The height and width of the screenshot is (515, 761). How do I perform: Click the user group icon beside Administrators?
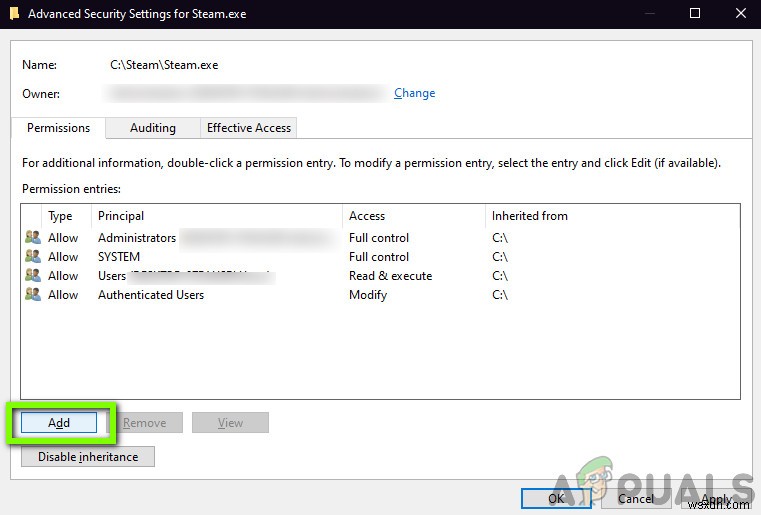coord(33,237)
